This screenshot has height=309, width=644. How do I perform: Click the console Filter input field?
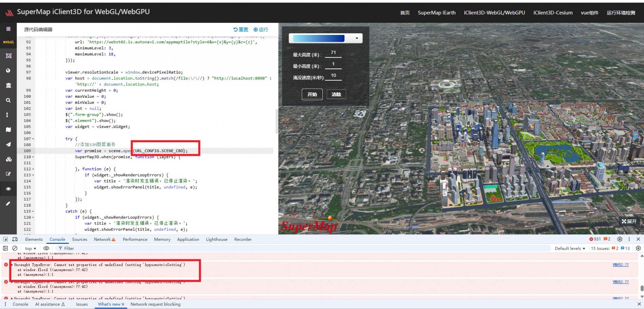click(303, 248)
